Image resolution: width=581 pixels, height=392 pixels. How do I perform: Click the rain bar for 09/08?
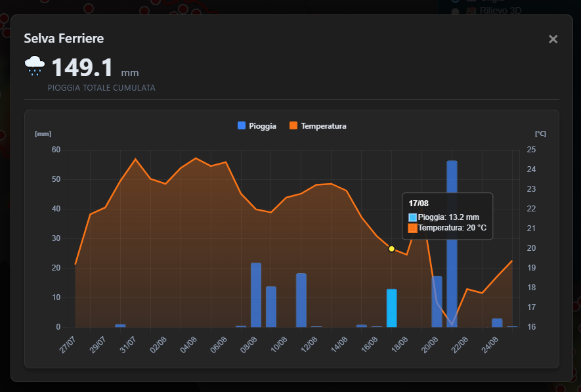[271, 307]
